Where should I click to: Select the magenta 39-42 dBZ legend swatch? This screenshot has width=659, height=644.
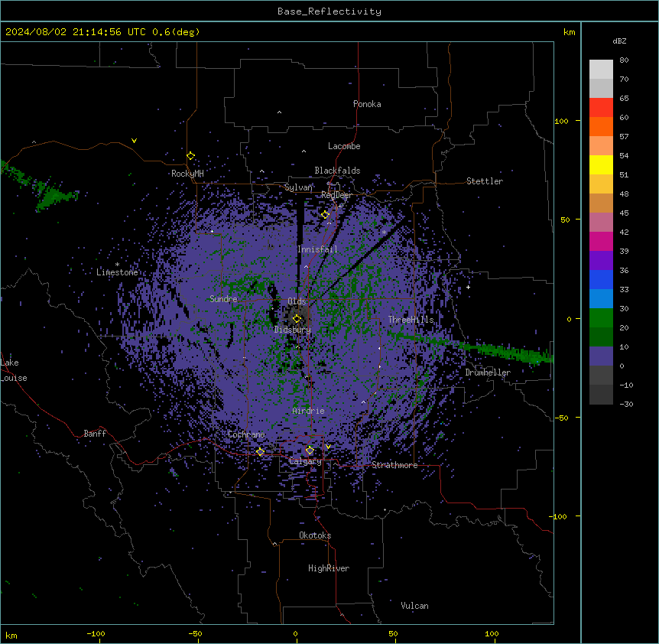(601, 241)
